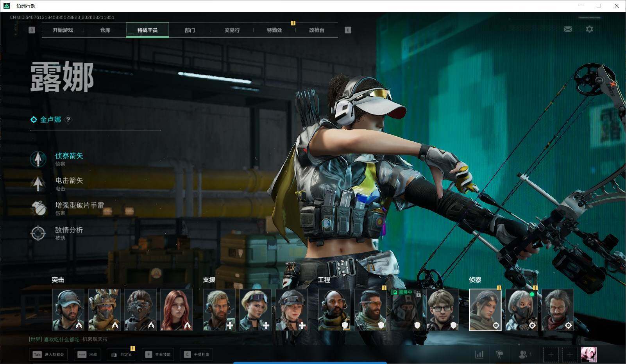The height and width of the screenshot is (364, 626).
Task: Select the highlighted 露娜 侦察 portrait
Action: coord(485,310)
